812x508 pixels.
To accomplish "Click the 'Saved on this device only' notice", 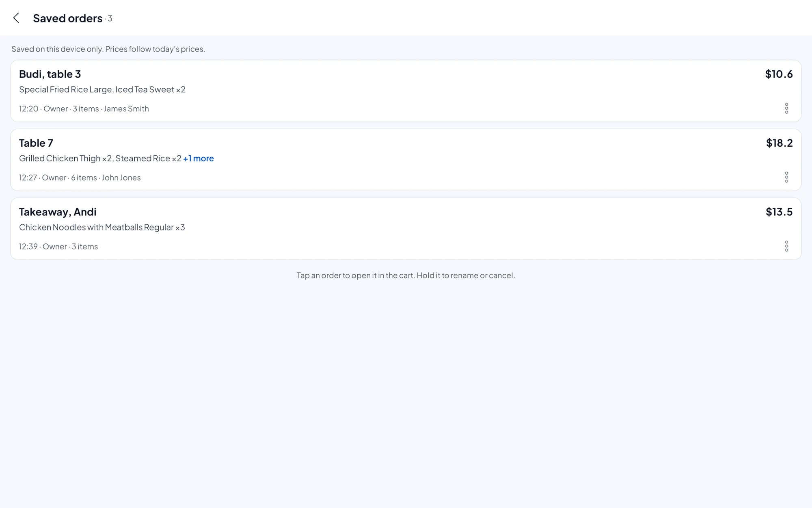I will (108, 49).
